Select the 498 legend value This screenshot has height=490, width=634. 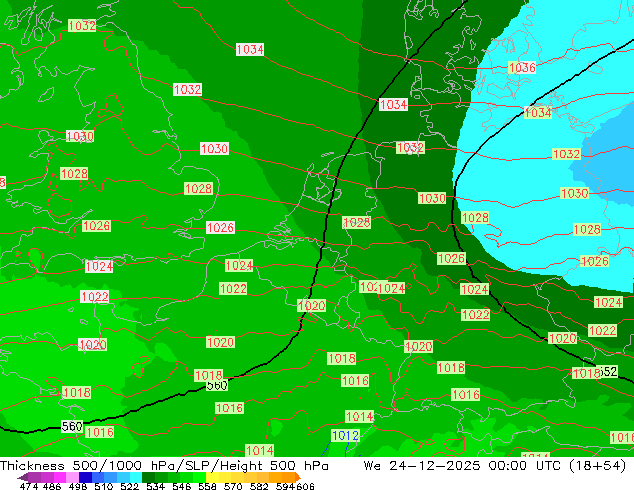coord(78,486)
